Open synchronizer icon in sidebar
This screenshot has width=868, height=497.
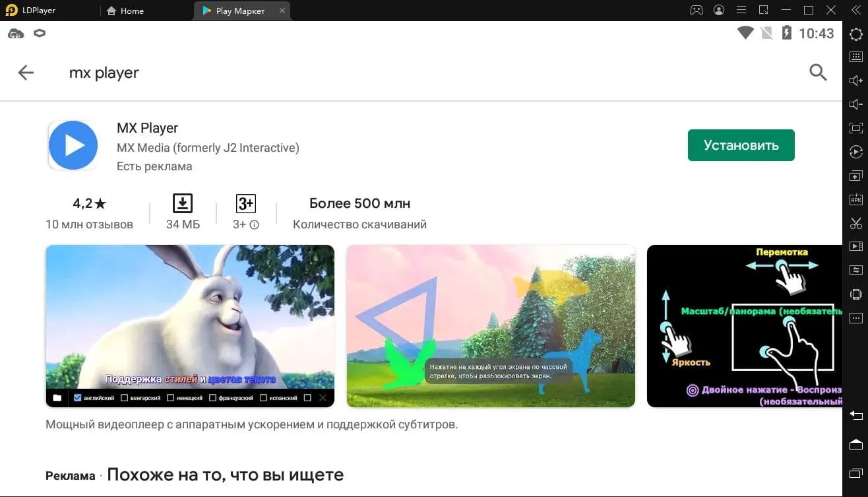[x=855, y=270]
